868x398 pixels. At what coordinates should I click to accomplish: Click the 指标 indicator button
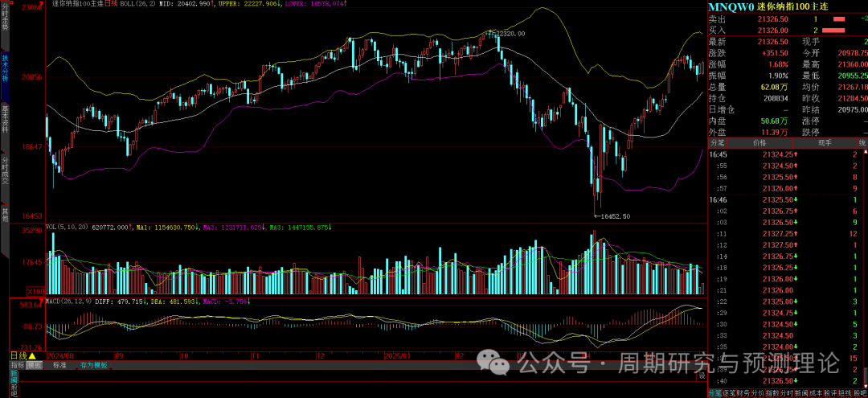click(x=16, y=364)
